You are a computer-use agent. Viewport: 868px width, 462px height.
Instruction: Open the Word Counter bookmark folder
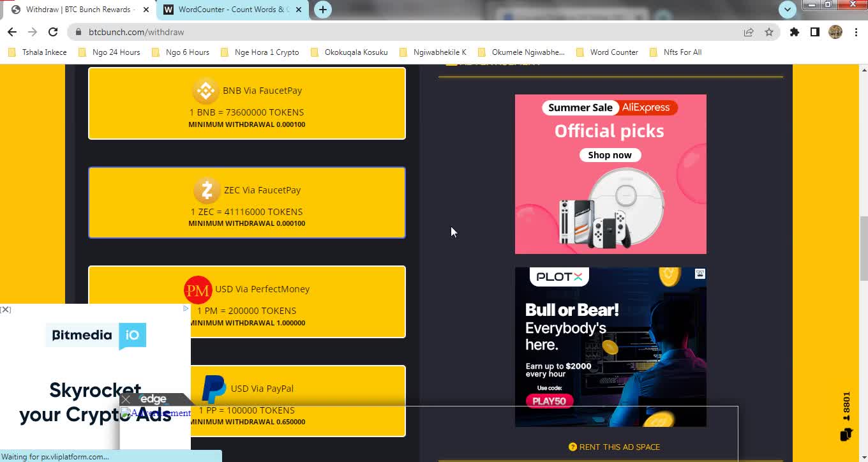click(x=607, y=52)
